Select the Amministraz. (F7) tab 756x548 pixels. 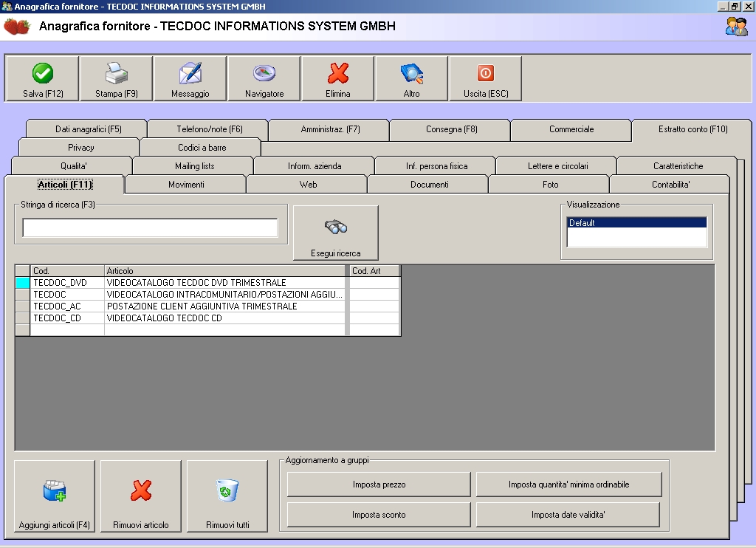click(x=330, y=129)
